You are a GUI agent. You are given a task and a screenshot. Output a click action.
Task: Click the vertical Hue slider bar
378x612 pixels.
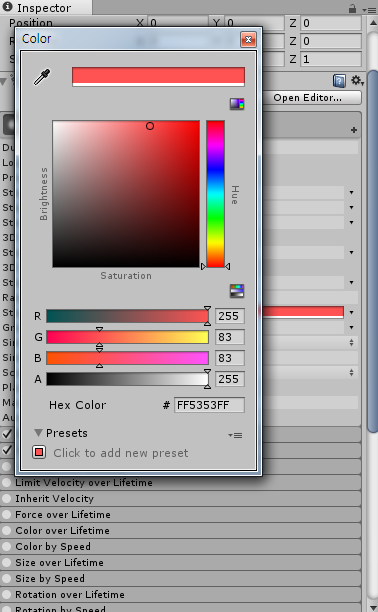[x=215, y=194]
